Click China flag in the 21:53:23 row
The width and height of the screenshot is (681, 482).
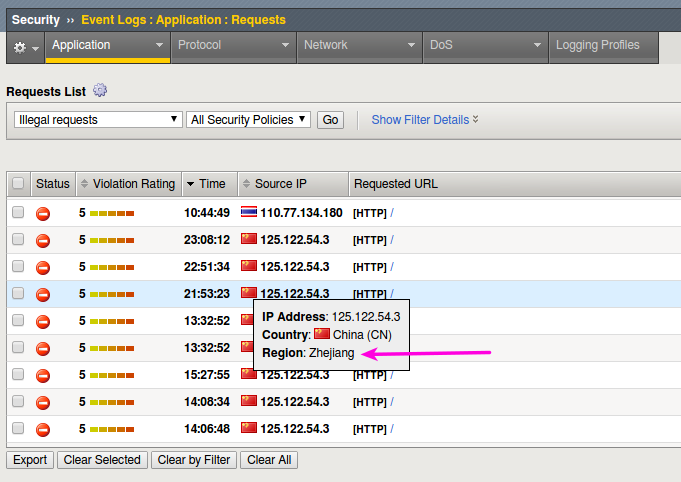coord(249,292)
